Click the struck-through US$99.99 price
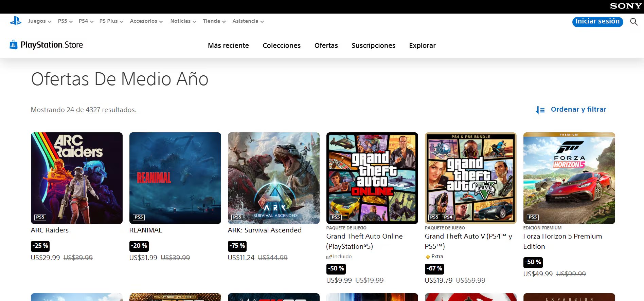 pos(571,274)
